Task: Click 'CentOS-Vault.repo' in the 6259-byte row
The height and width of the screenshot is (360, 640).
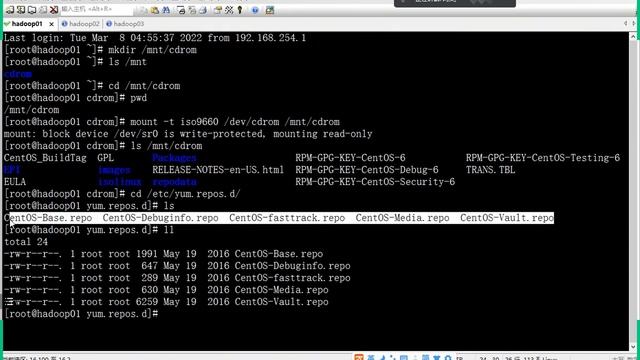Action: click(x=281, y=302)
